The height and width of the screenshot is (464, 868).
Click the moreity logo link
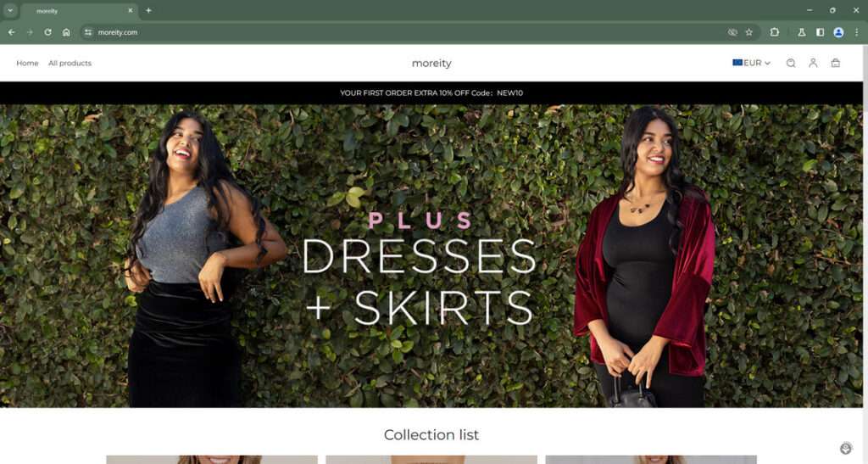click(431, 63)
